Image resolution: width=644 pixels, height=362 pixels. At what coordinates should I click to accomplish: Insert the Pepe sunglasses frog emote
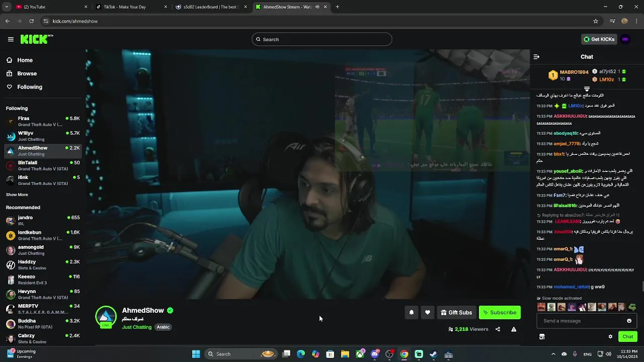(632, 307)
